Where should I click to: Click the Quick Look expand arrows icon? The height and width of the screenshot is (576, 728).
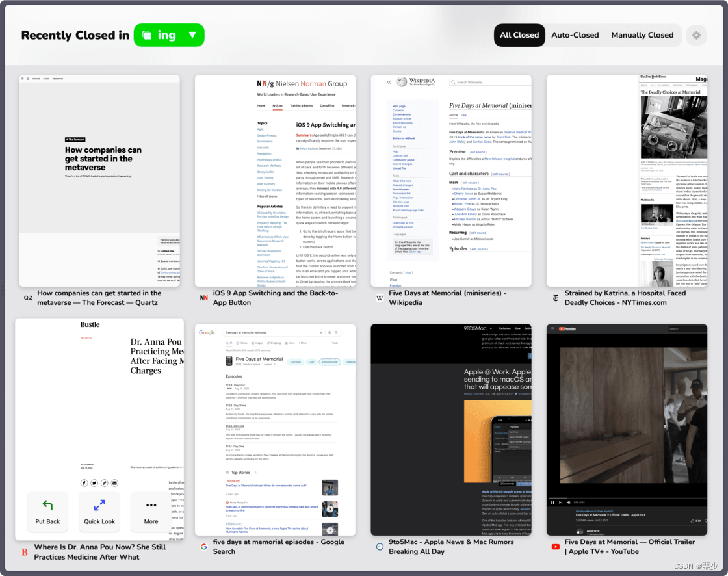[99, 505]
